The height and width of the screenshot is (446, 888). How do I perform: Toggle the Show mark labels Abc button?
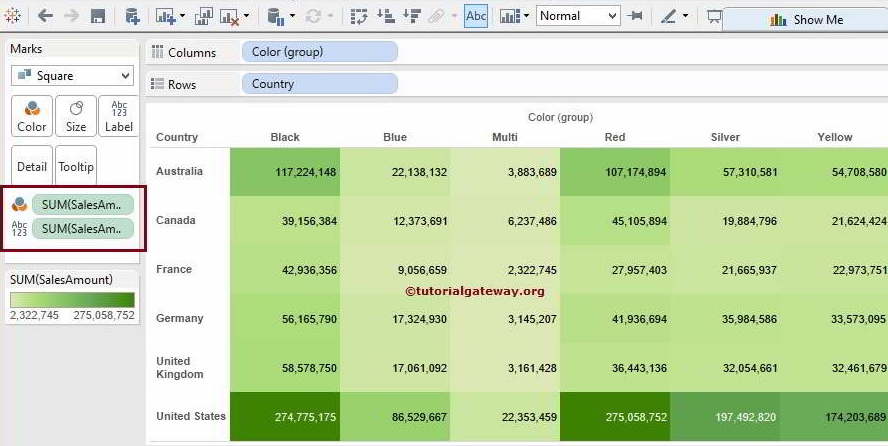[476, 16]
